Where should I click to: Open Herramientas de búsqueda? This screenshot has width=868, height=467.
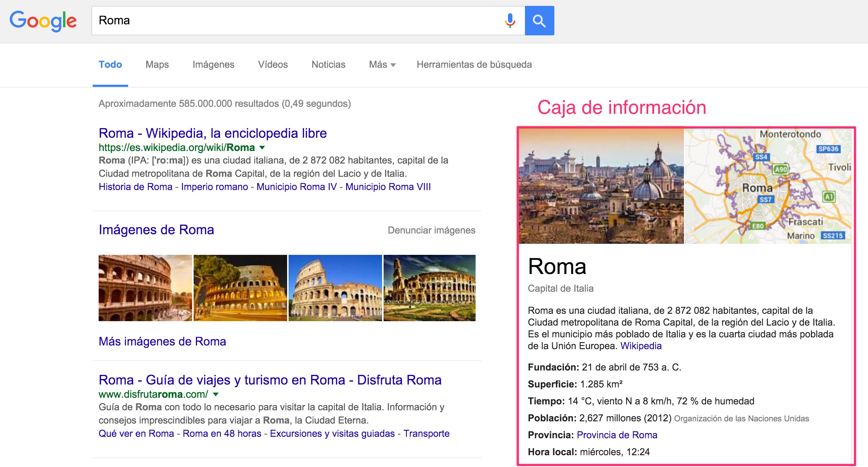coord(474,64)
